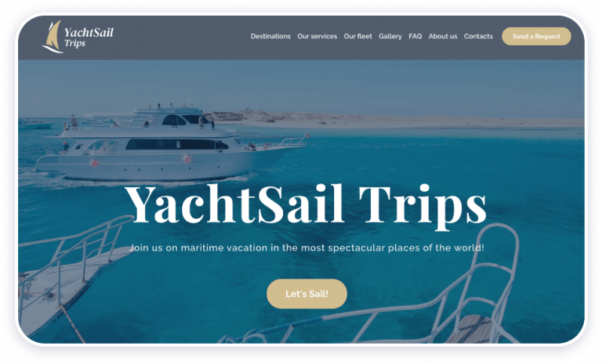Click the golden sail logo icon
Screen dimensions: 602x364
(x=53, y=37)
